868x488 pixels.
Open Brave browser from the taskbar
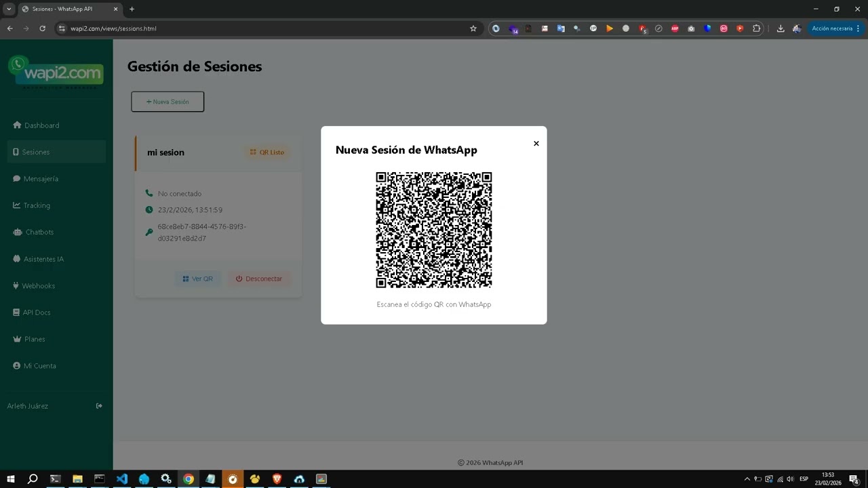tap(277, 479)
